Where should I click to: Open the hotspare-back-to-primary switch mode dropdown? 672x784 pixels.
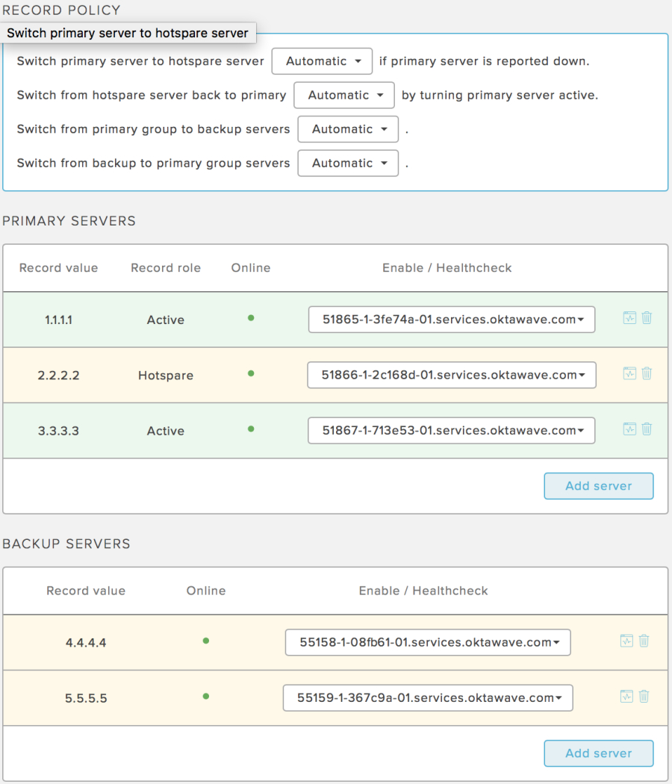(x=344, y=95)
